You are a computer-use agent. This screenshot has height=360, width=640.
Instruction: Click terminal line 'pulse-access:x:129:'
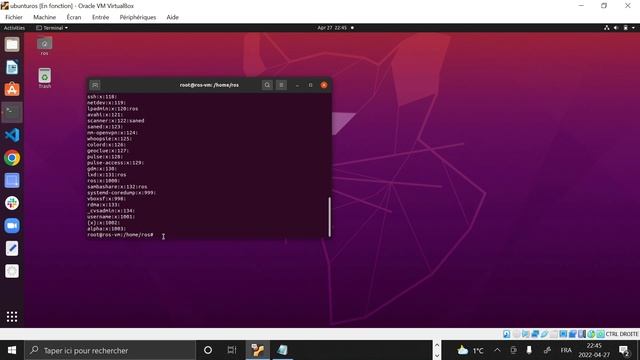[116, 163]
